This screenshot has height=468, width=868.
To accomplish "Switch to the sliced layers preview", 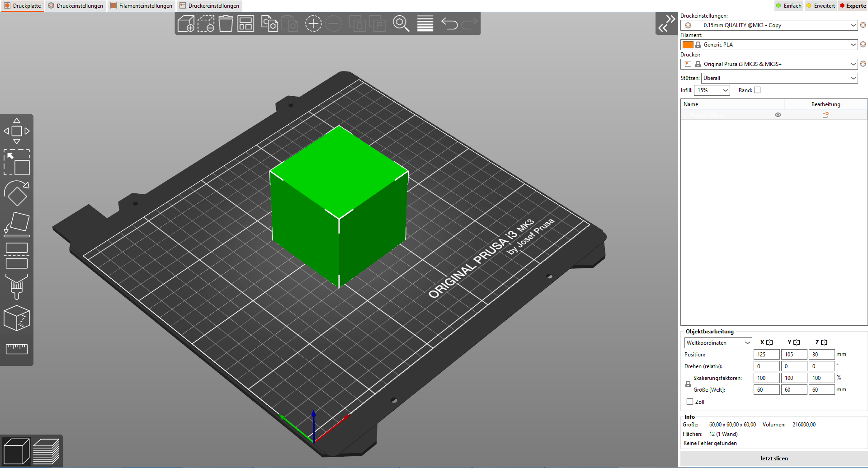I will tap(46, 451).
